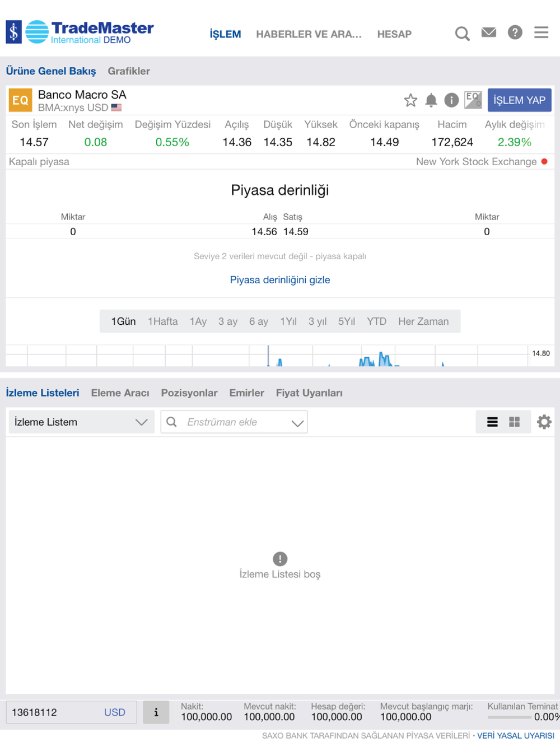Image resolution: width=560 pixels, height=747 pixels.
Task: Click Piyasa derinliğini gizle link
Action: (x=280, y=280)
